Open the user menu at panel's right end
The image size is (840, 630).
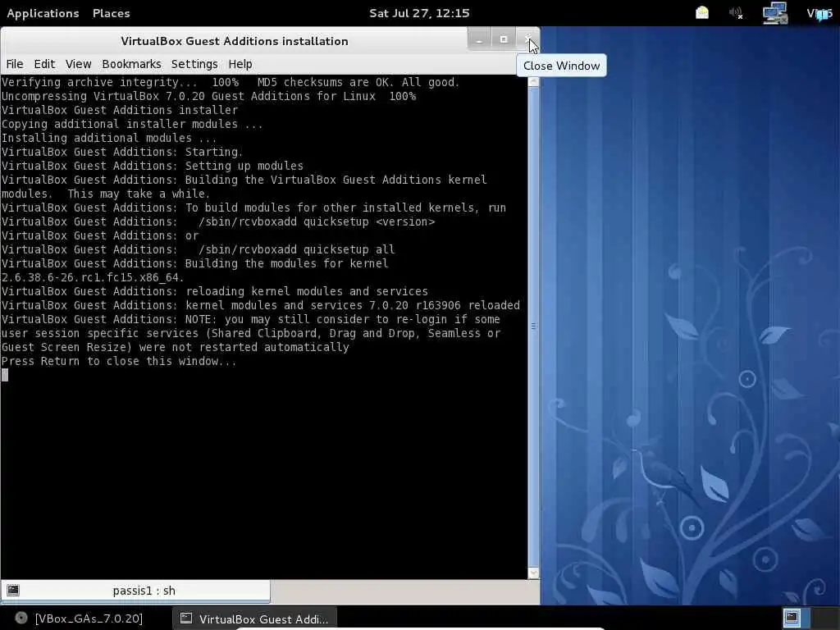click(819, 13)
